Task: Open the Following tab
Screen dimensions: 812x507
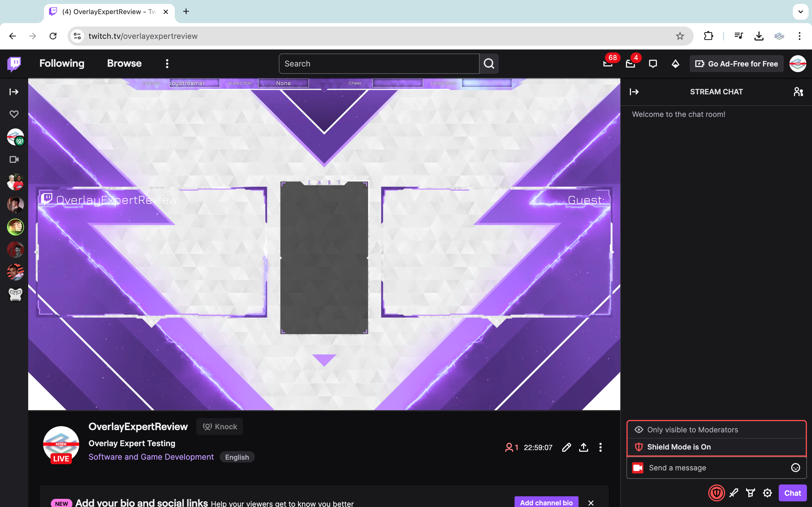Action: (62, 63)
